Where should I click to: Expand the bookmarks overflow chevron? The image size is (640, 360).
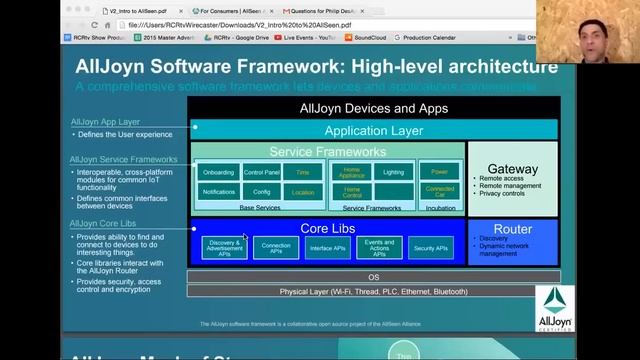(510, 38)
